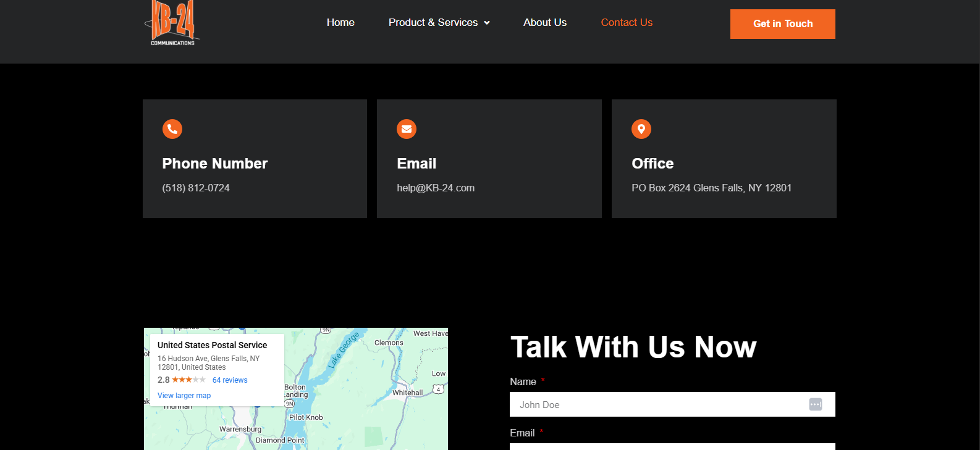Click the PO Box 2624 Glens Falls address
This screenshot has height=450, width=980.
pyautogui.click(x=711, y=188)
